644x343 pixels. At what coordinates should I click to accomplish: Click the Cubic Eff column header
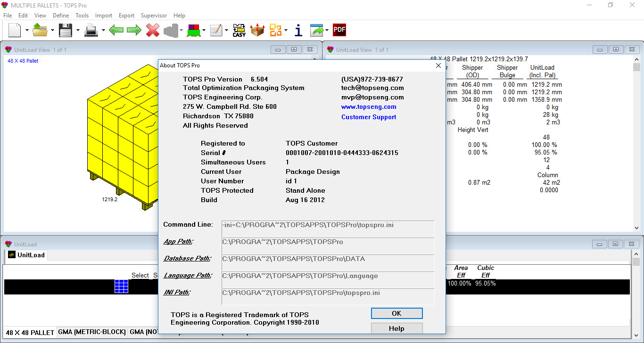[486, 271]
